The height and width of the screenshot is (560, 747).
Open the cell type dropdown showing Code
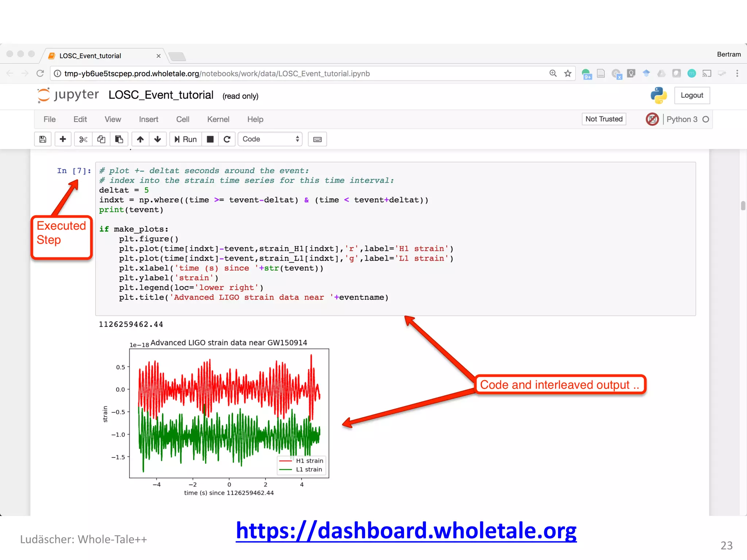(x=270, y=139)
